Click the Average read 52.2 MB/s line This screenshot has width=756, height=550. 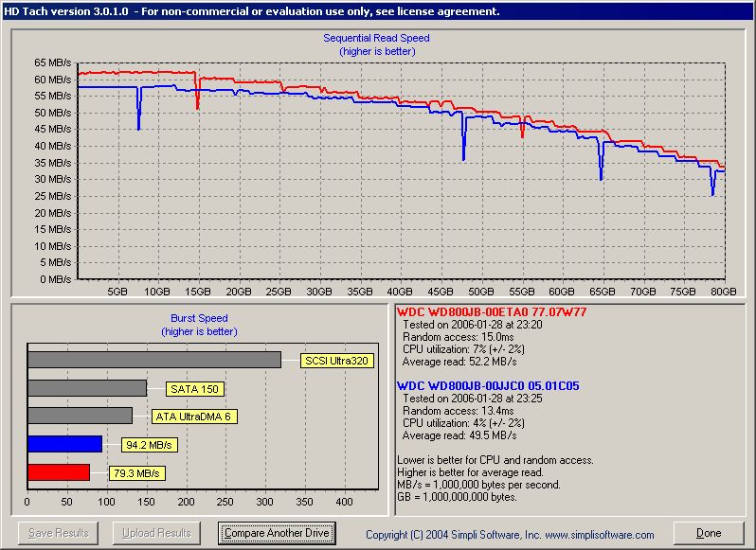pyautogui.click(x=459, y=361)
